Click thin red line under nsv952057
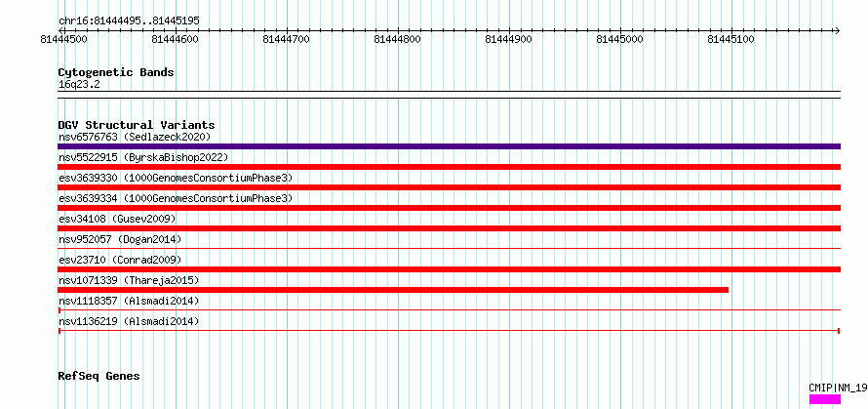 449,249
